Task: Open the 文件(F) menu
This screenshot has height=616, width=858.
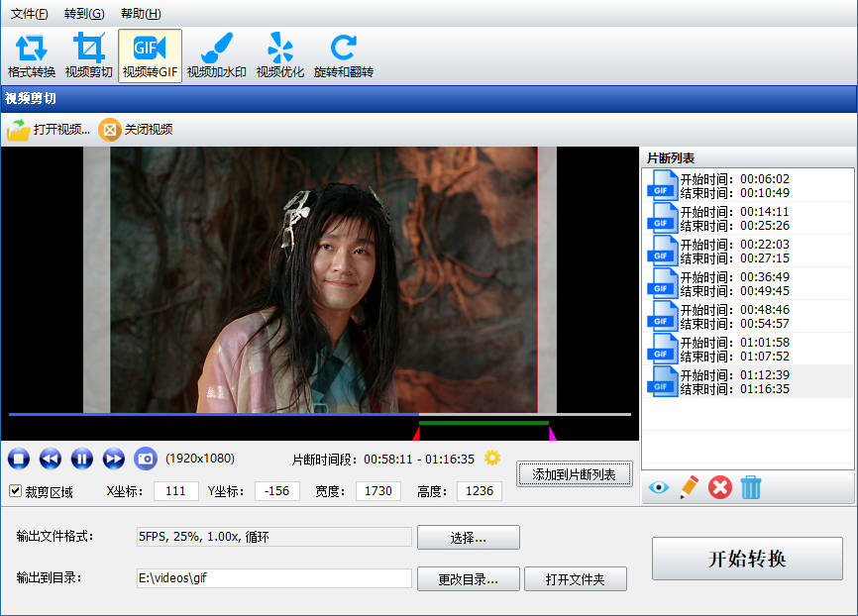Action: [30, 14]
